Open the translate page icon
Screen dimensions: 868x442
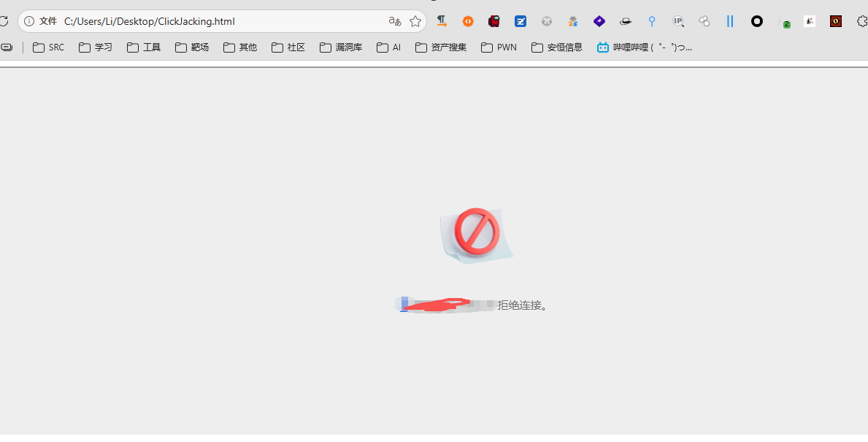[395, 22]
